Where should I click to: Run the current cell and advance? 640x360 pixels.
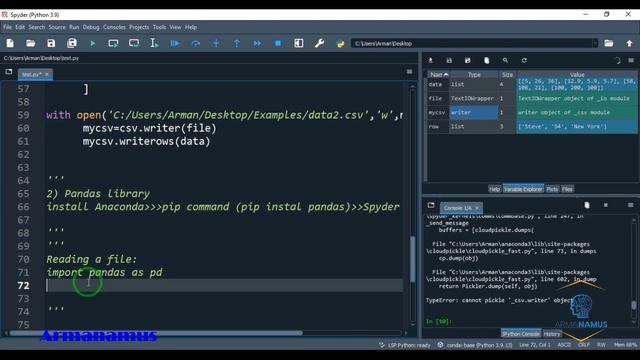point(134,43)
